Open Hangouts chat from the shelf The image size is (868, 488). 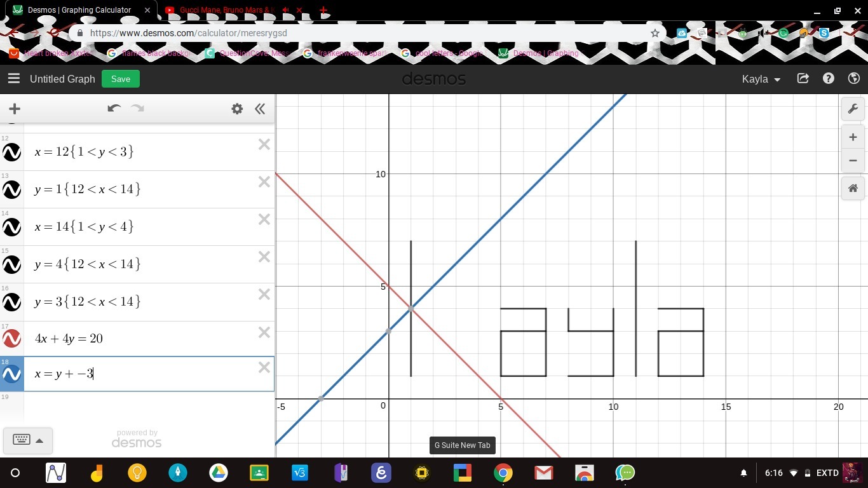coord(625,473)
